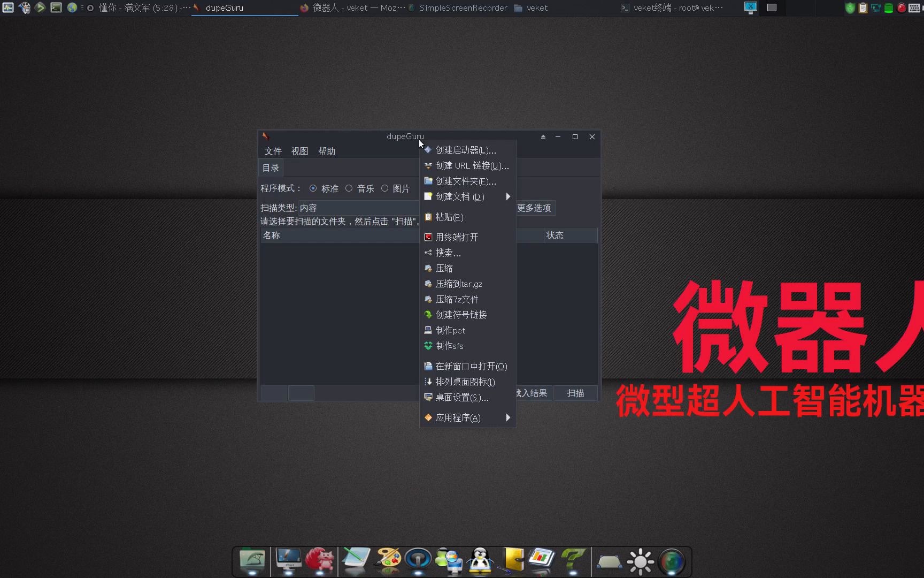Open the computer monitor dock icon
This screenshot has width=924, height=578.
289,561
